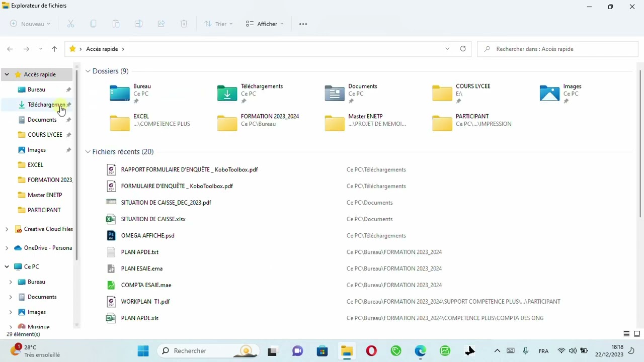Click the Windows Start button

click(143, 350)
